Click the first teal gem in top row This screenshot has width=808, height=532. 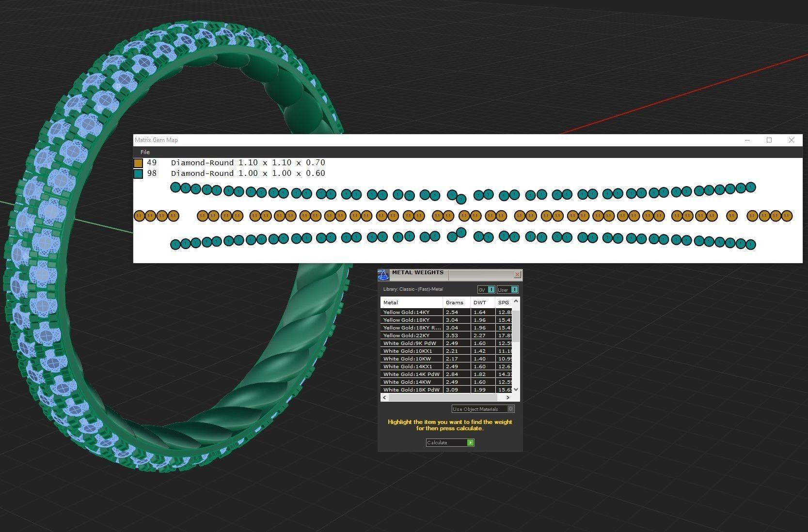click(x=175, y=188)
